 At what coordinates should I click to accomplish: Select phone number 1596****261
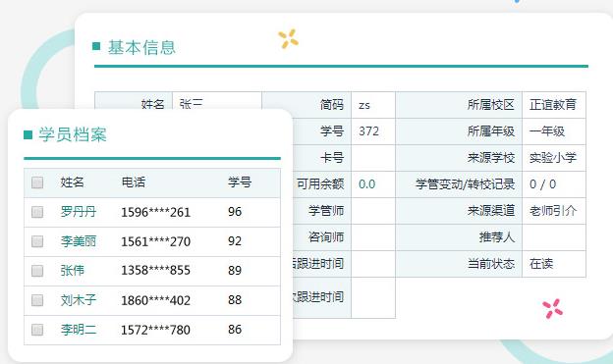click(x=155, y=212)
